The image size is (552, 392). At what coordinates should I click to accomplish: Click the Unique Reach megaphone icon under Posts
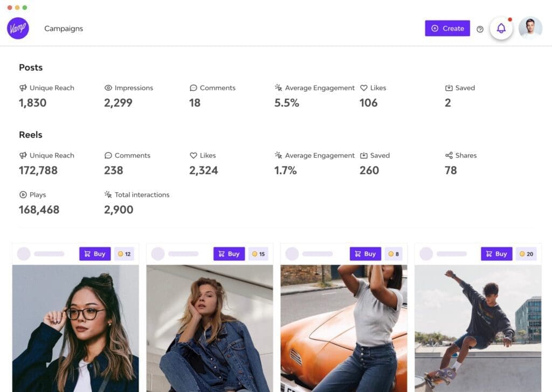point(24,87)
